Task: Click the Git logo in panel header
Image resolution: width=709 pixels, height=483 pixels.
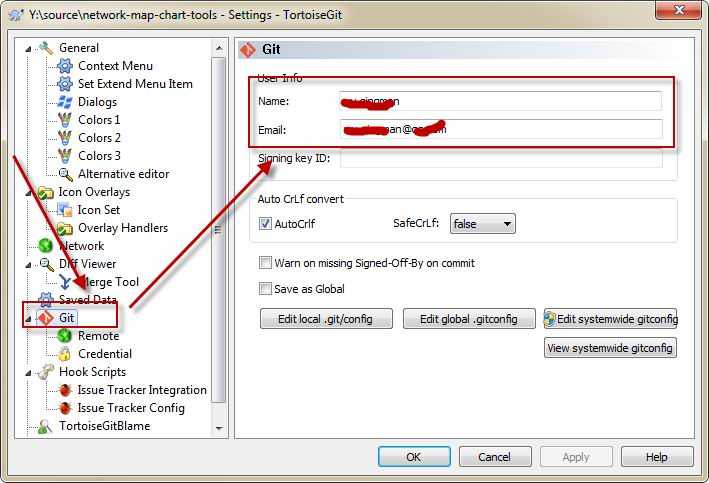Action: pos(248,49)
